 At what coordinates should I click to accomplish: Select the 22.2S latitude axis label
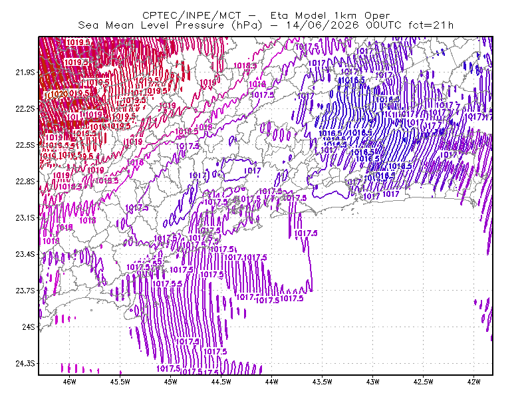point(25,108)
